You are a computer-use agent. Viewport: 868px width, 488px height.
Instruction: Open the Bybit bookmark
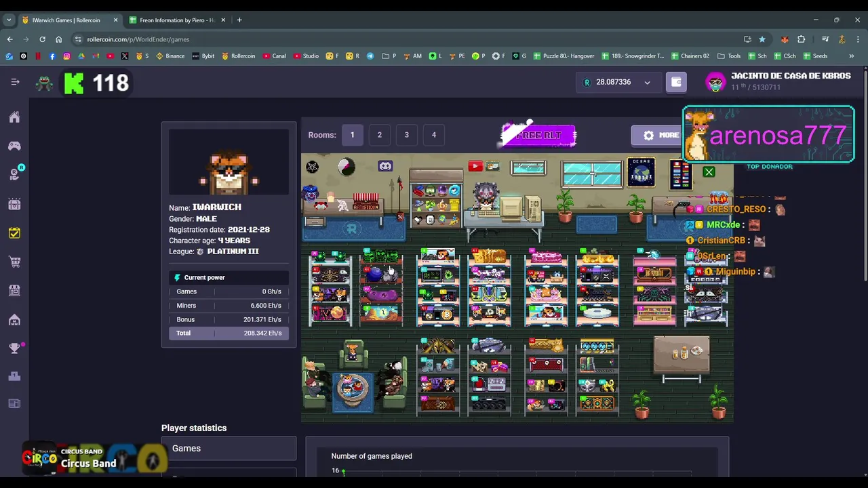click(x=203, y=56)
